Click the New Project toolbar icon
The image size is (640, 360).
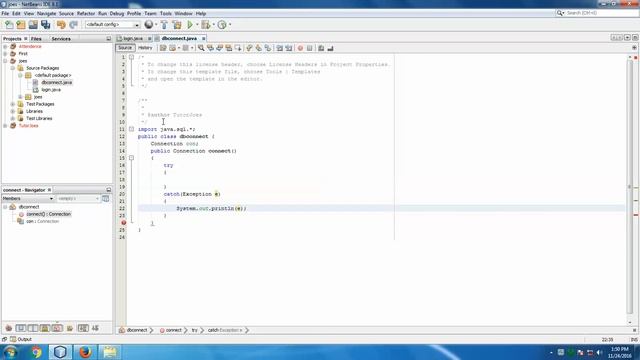(x=21, y=25)
